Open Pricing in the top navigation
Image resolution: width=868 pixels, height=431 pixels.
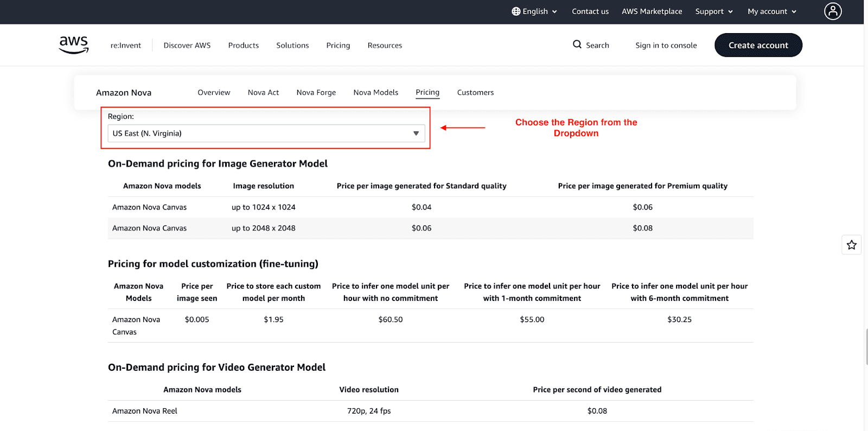point(338,46)
